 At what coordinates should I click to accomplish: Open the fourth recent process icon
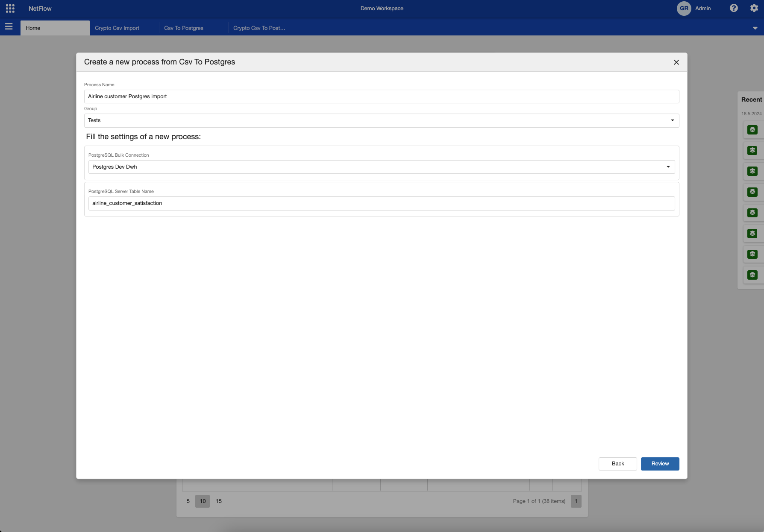pos(752,192)
